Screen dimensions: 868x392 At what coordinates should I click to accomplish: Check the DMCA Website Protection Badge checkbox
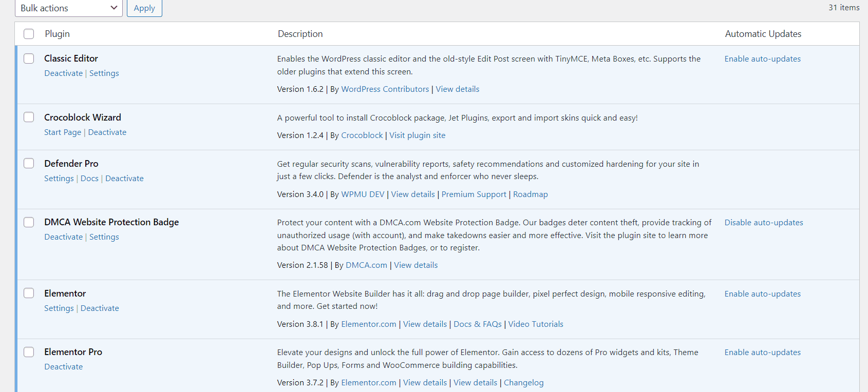tap(29, 222)
